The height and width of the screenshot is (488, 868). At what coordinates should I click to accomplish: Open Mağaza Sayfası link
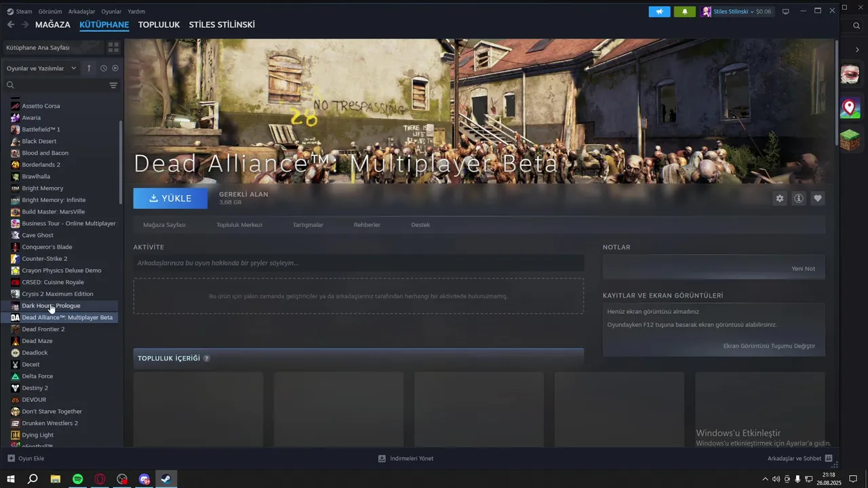pos(164,224)
